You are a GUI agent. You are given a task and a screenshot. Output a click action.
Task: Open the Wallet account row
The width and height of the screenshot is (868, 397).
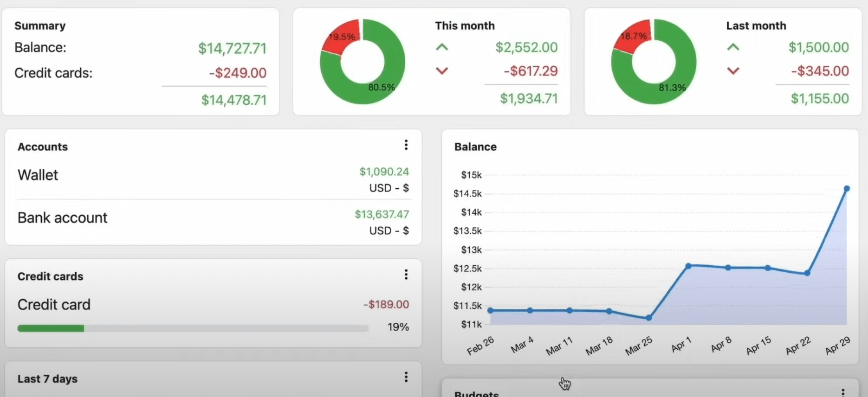(213, 179)
